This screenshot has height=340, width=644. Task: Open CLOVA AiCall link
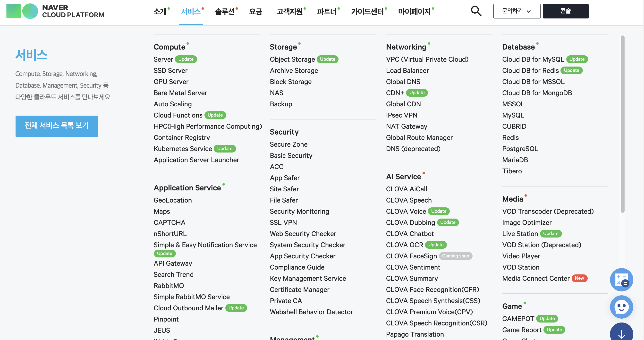[x=406, y=189]
